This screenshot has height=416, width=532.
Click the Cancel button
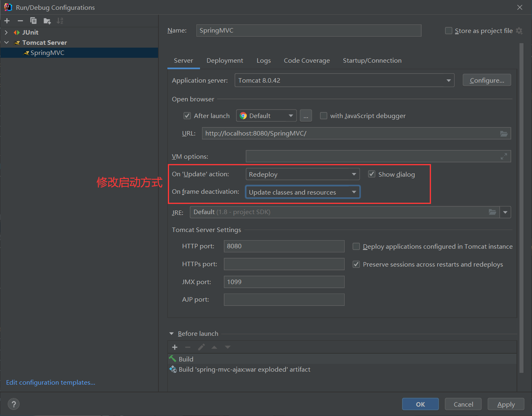[463, 404]
